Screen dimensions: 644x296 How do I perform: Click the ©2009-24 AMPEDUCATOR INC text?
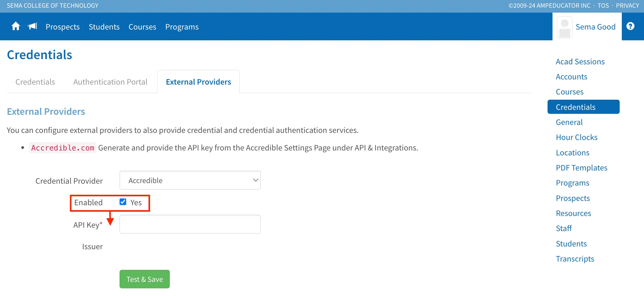coord(549,6)
